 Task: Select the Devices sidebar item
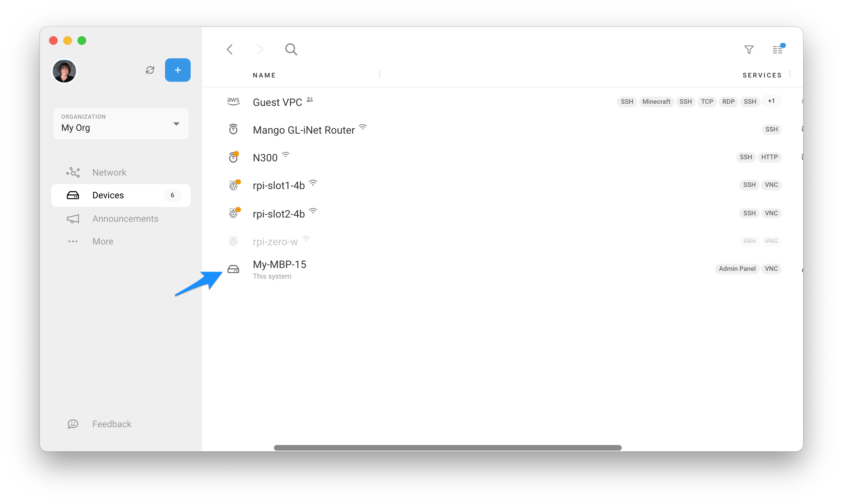[x=121, y=195]
